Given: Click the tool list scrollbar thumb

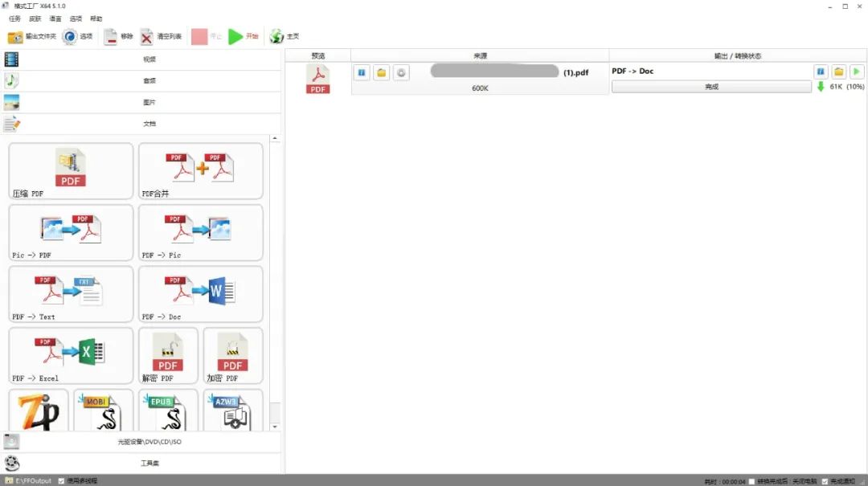Looking at the screenshot, I should click(275, 413).
